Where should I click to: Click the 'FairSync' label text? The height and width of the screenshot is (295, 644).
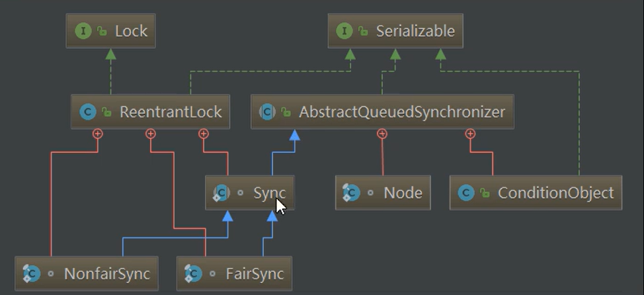pos(255,274)
